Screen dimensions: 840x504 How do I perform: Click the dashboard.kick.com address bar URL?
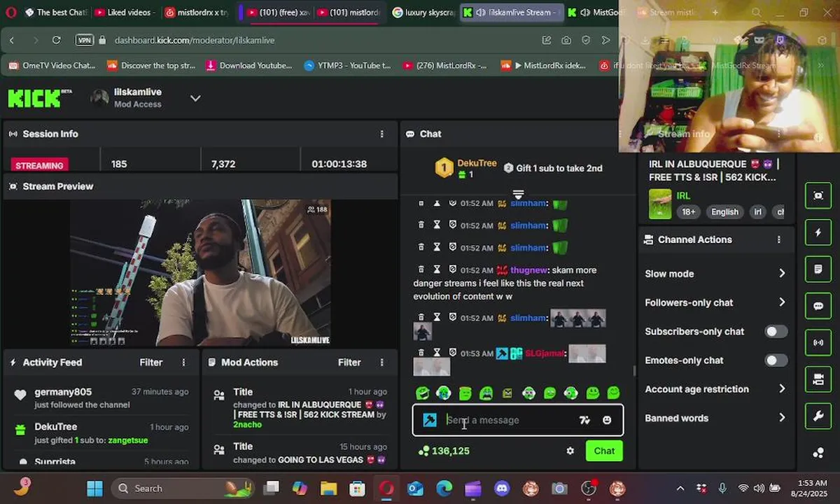click(x=195, y=41)
